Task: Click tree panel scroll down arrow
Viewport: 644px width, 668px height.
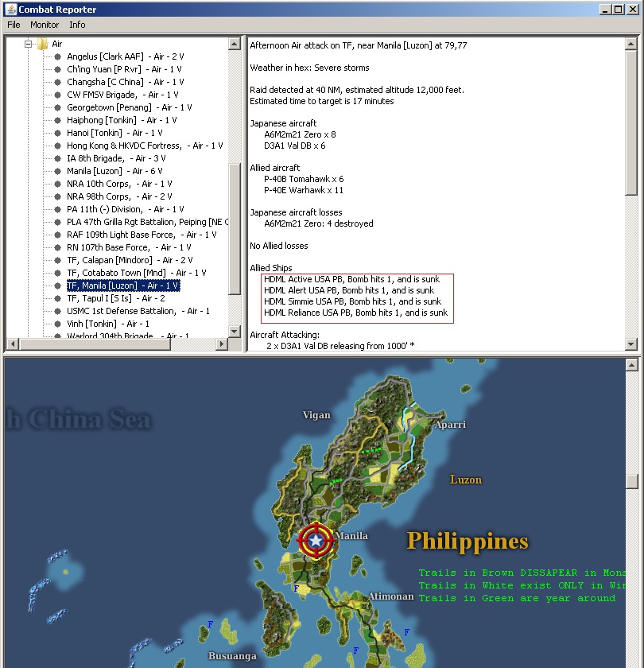Action: click(235, 332)
